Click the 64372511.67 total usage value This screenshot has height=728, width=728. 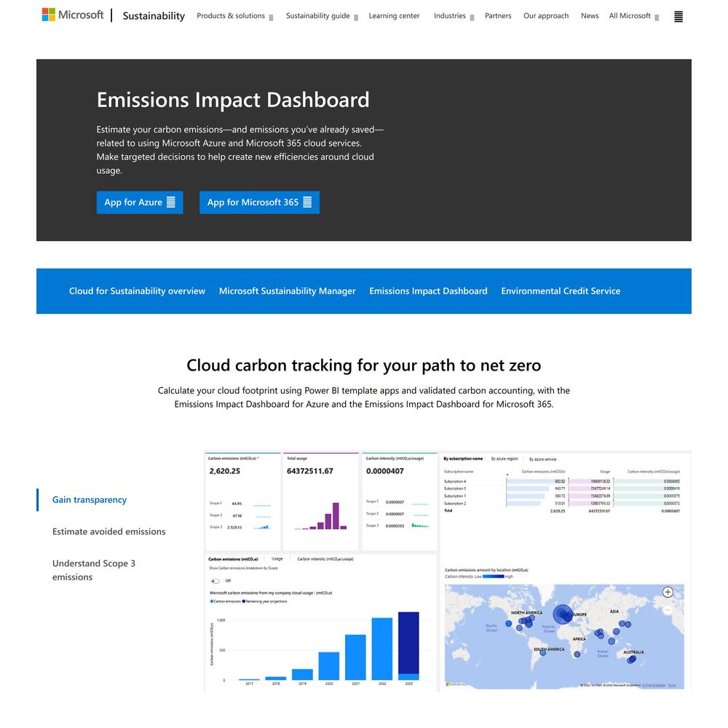click(x=309, y=471)
